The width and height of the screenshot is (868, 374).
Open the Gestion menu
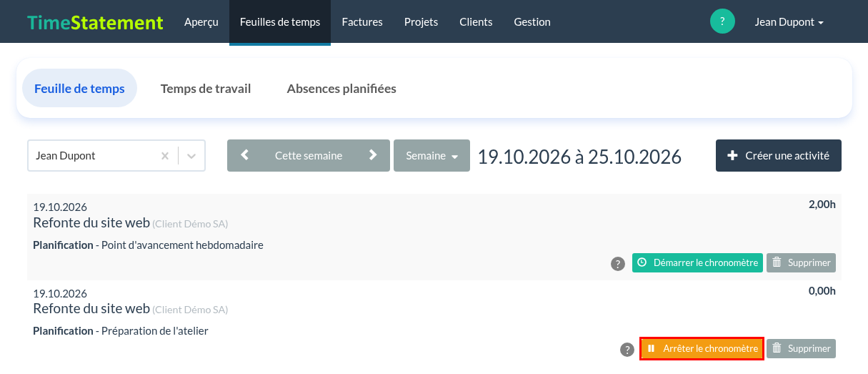pos(532,22)
